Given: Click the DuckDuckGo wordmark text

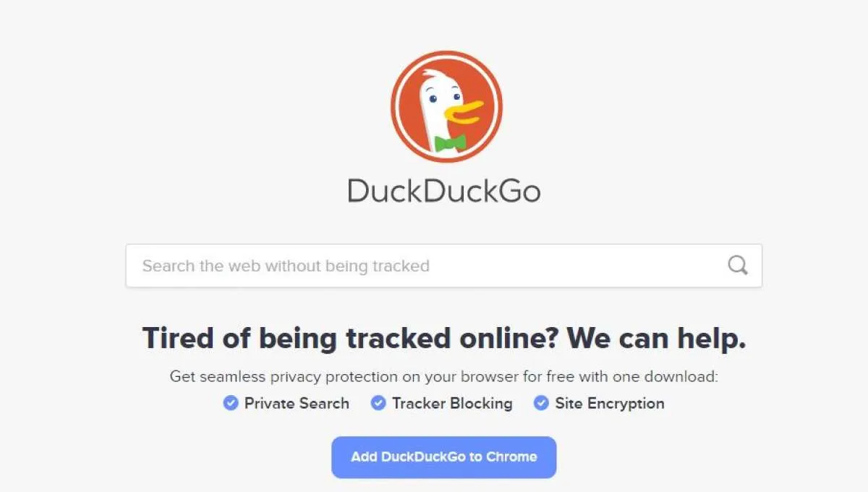Looking at the screenshot, I should click(444, 190).
